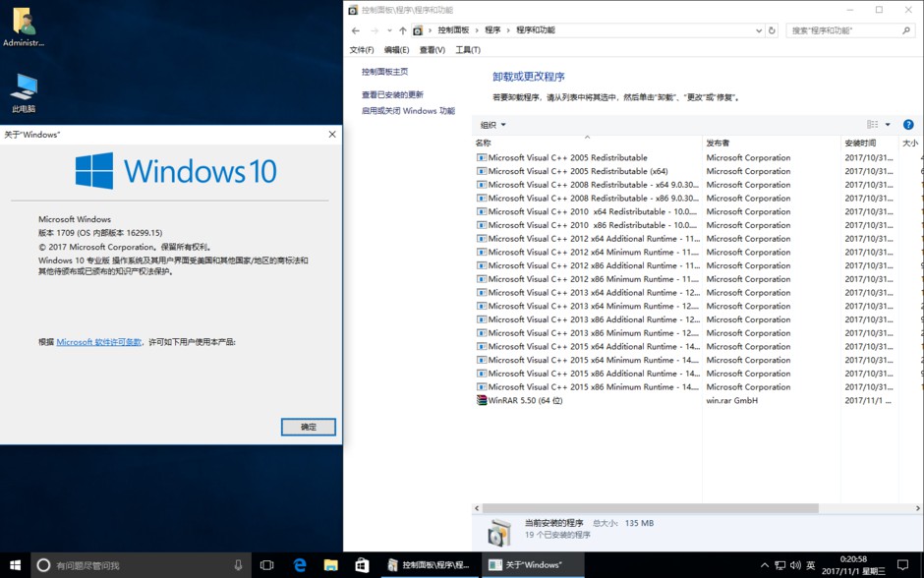Screen dimensions: 924x578
Task: Open the 文件(F) menu
Action: click(x=361, y=50)
